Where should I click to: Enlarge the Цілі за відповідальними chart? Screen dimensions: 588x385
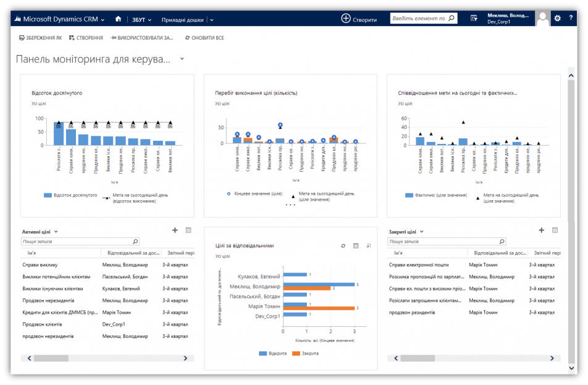[368, 246]
